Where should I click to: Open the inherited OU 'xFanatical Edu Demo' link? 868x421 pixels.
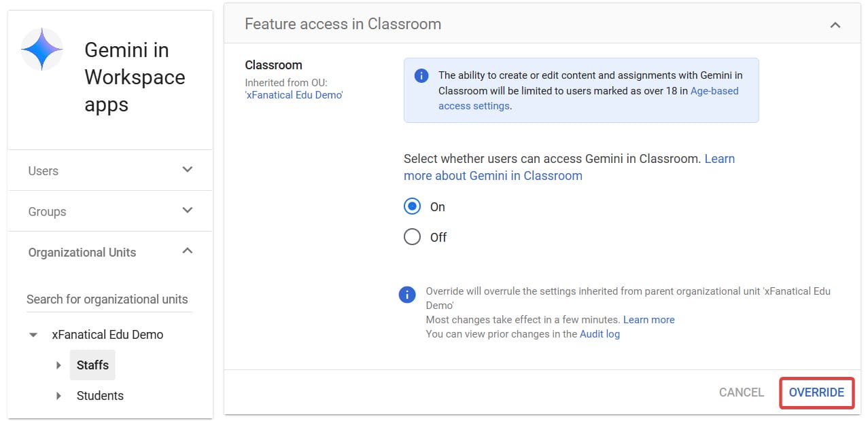tap(294, 95)
